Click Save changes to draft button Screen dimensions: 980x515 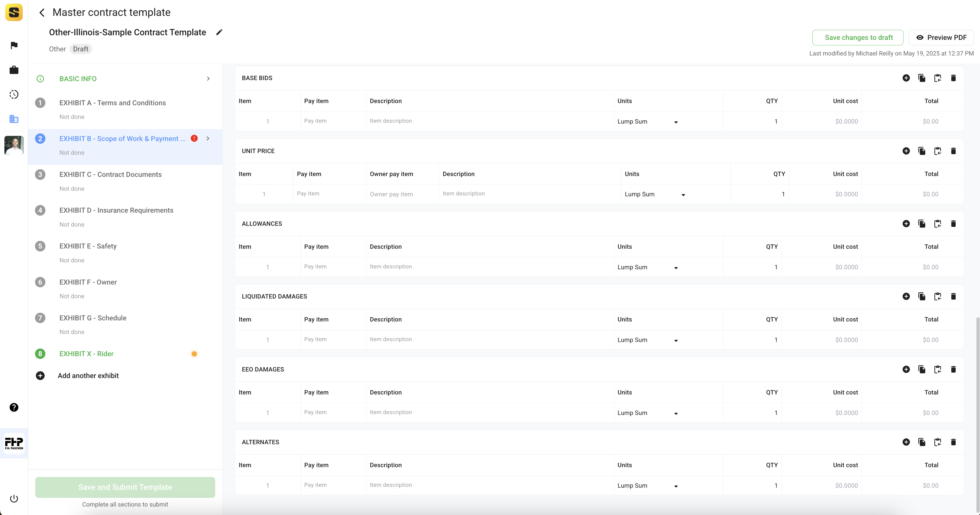click(x=858, y=38)
